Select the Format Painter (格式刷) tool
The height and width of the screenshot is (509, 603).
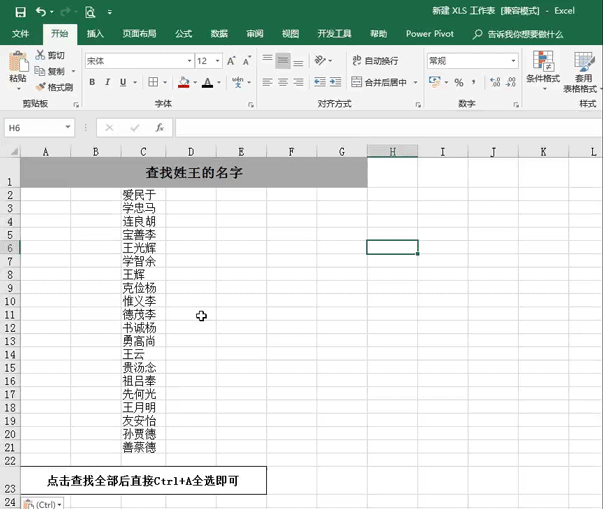[x=54, y=87]
